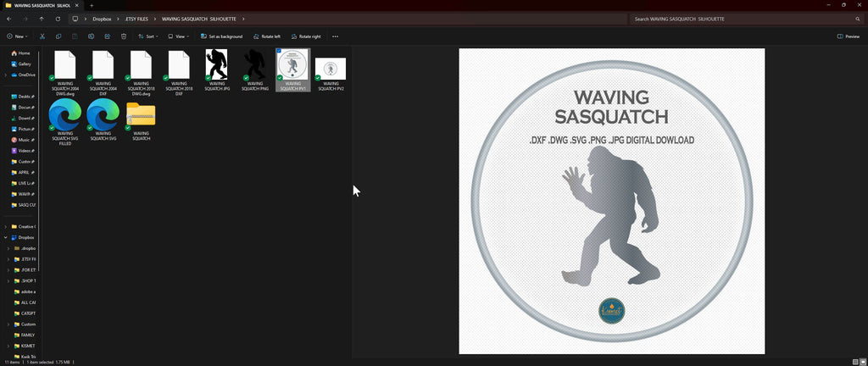
Task: Click the This PC monitor icon in address bar
Action: coord(75,19)
